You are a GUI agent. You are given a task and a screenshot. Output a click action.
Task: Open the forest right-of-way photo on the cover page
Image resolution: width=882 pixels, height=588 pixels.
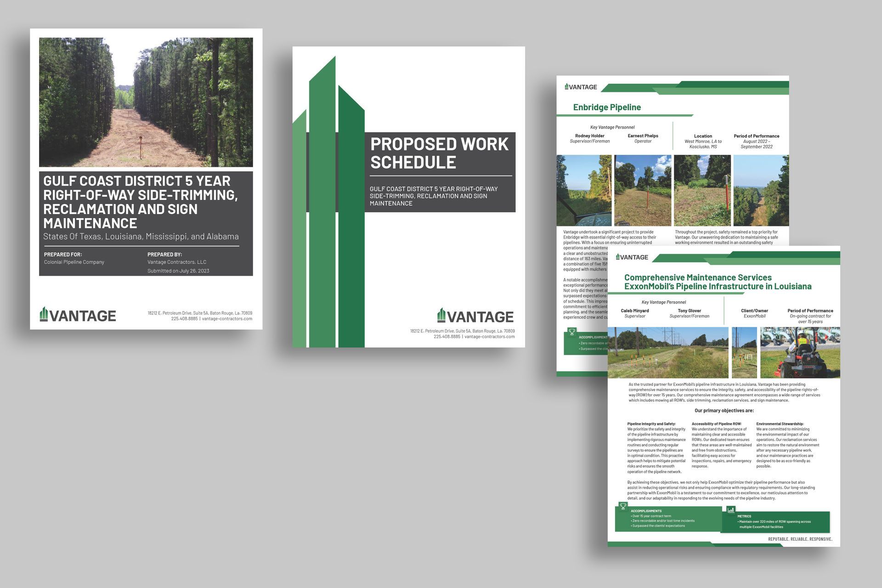(146, 102)
